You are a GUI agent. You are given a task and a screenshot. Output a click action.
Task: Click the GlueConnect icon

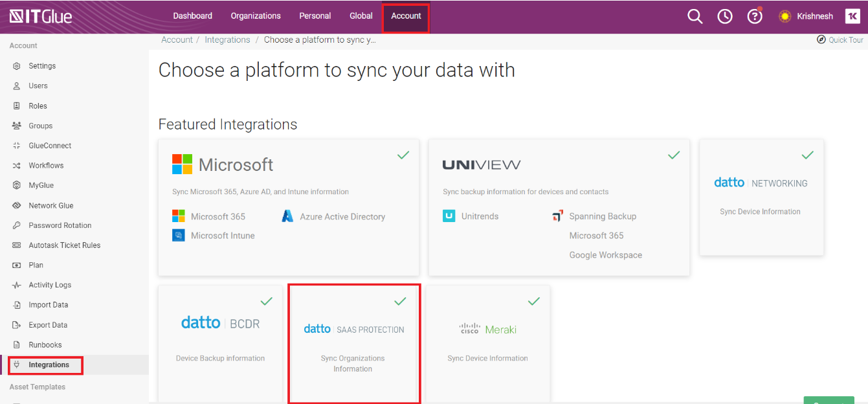click(x=17, y=146)
